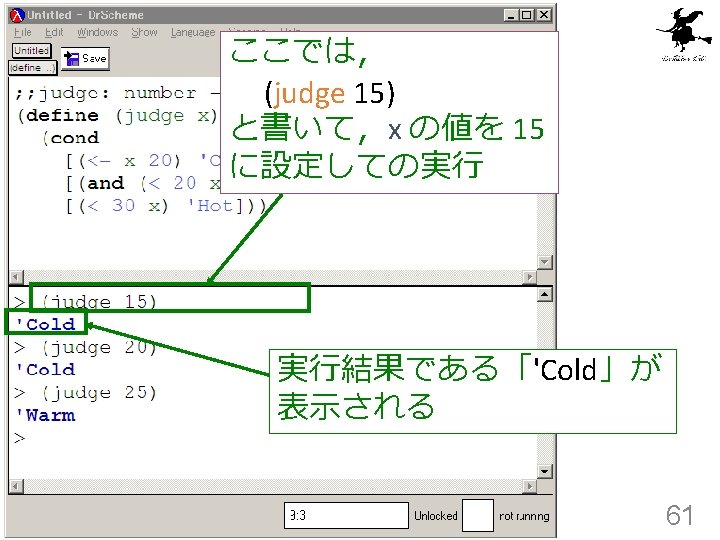Click the 3:3 cursor position field
The height and width of the screenshot is (540, 720).
click(x=346, y=515)
